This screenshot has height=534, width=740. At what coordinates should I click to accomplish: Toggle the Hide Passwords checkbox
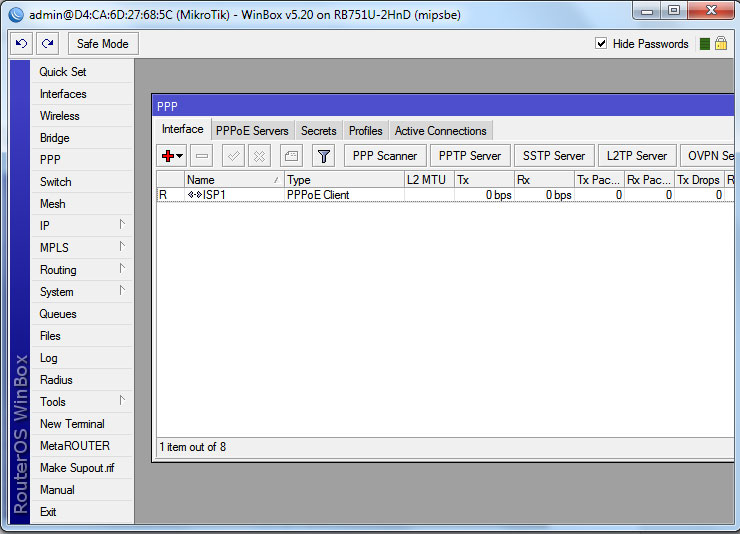pyautogui.click(x=601, y=44)
